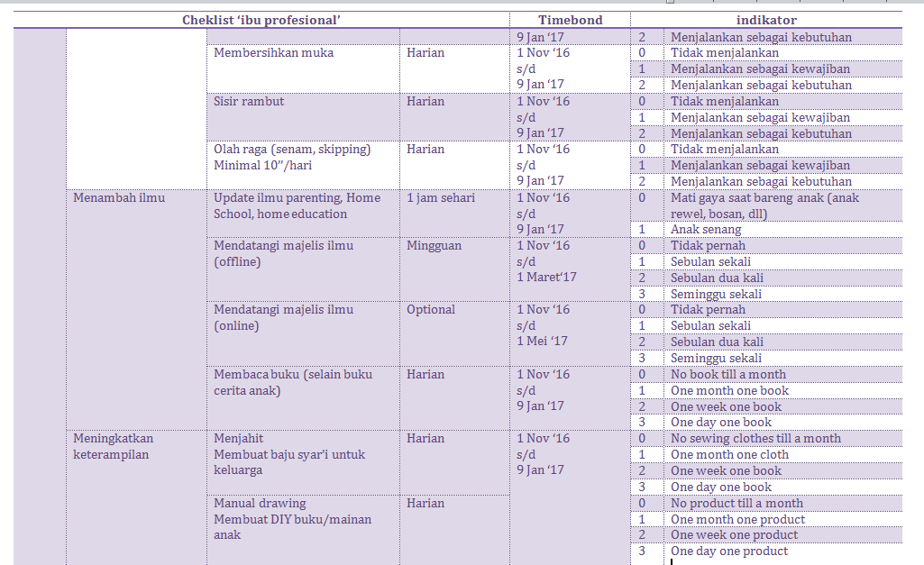Click 'One week one book' in Menjahit row
Screen dimensions: 924x565
coord(726,471)
